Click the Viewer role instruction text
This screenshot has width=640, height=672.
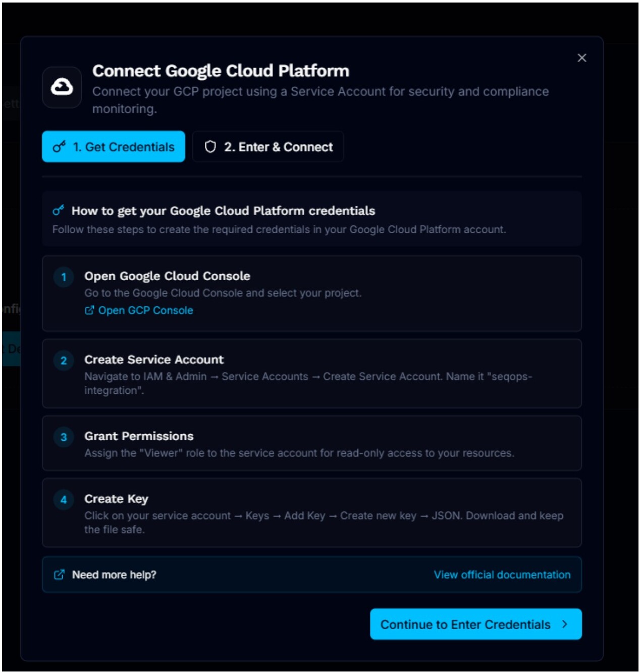coord(299,453)
